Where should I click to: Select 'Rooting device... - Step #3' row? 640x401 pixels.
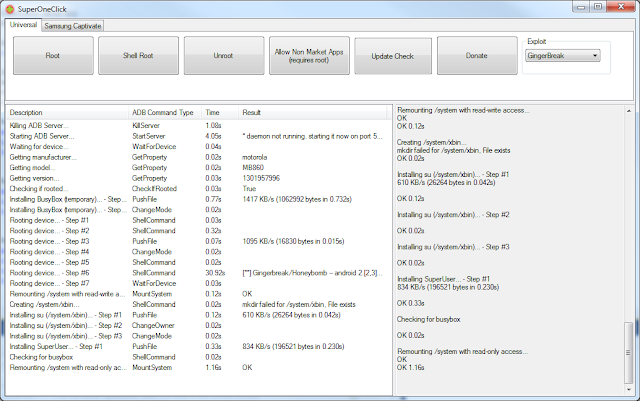click(x=197, y=241)
